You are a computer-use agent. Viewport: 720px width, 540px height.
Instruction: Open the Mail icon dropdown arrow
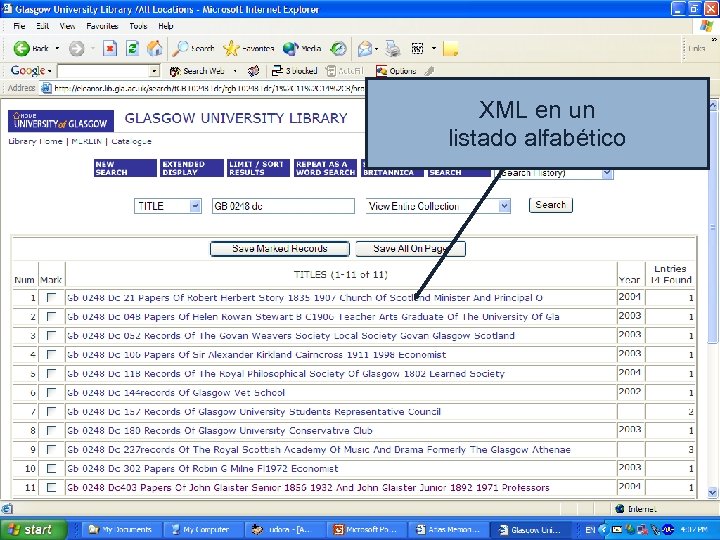pos(377,49)
